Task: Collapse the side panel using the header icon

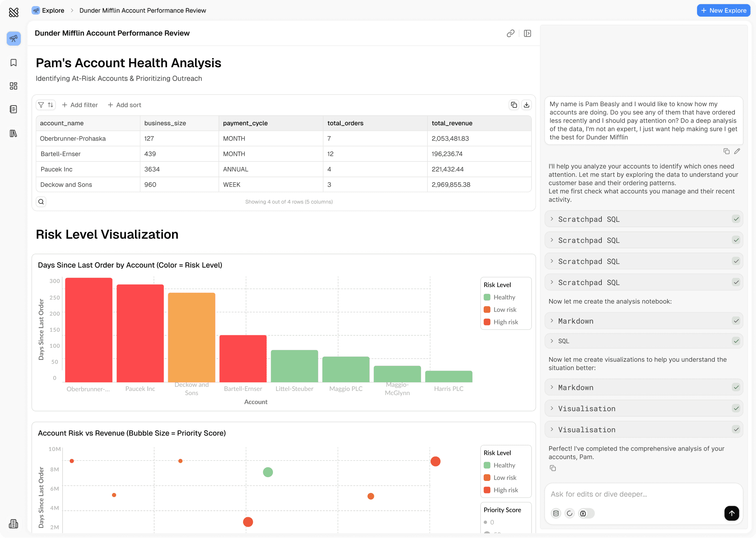Action: pos(528,33)
